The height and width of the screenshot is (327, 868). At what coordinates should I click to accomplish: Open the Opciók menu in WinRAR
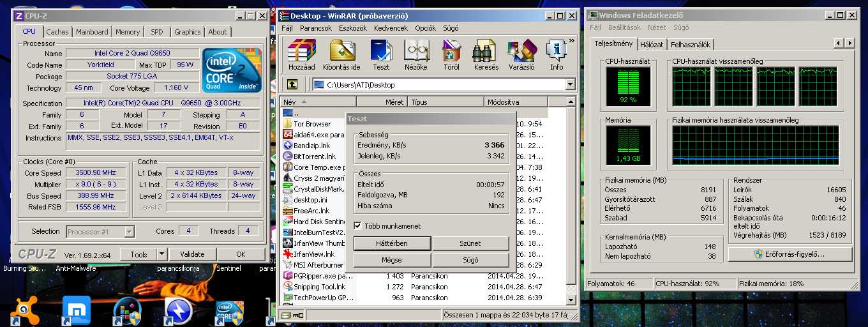(425, 28)
